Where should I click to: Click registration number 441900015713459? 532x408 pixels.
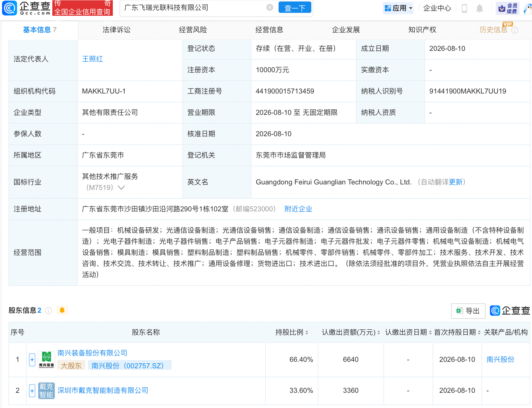pyautogui.click(x=285, y=91)
